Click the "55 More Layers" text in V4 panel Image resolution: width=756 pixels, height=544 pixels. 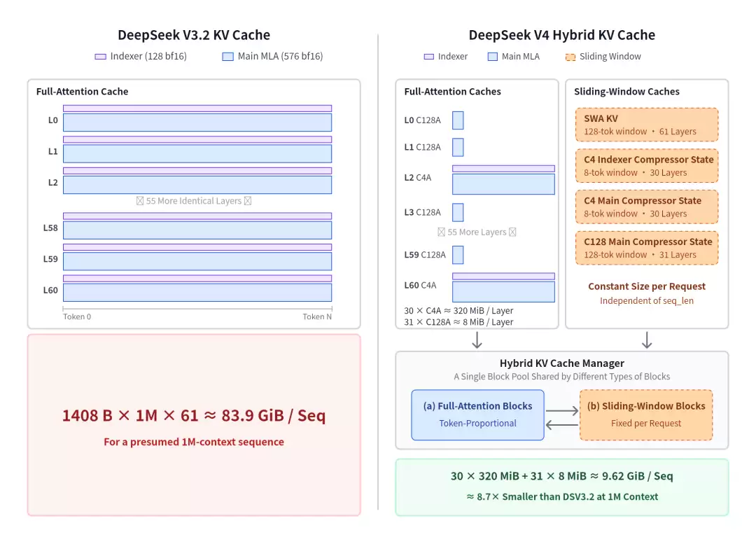(x=477, y=232)
